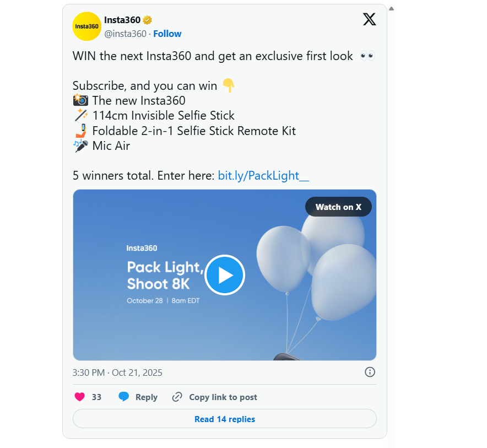Click the Reply text label
This screenshot has height=448, width=487.
[147, 397]
